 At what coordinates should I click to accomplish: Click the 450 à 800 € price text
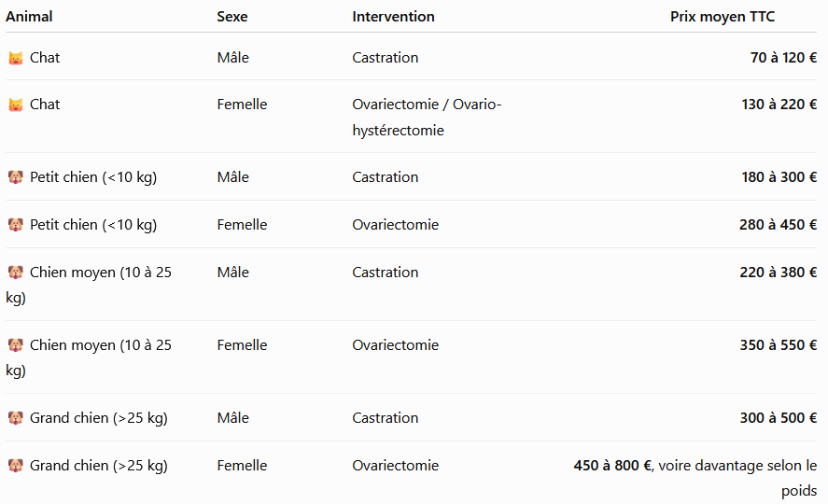tap(613, 466)
